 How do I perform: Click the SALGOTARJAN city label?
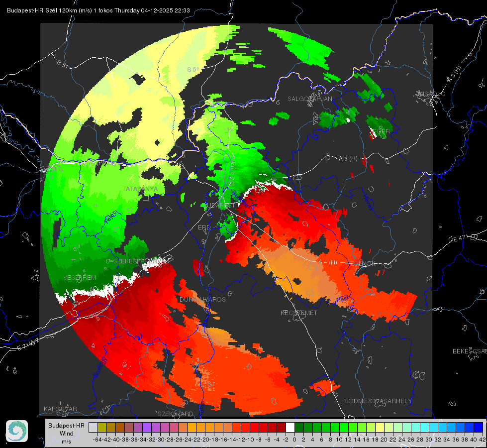click(x=309, y=99)
